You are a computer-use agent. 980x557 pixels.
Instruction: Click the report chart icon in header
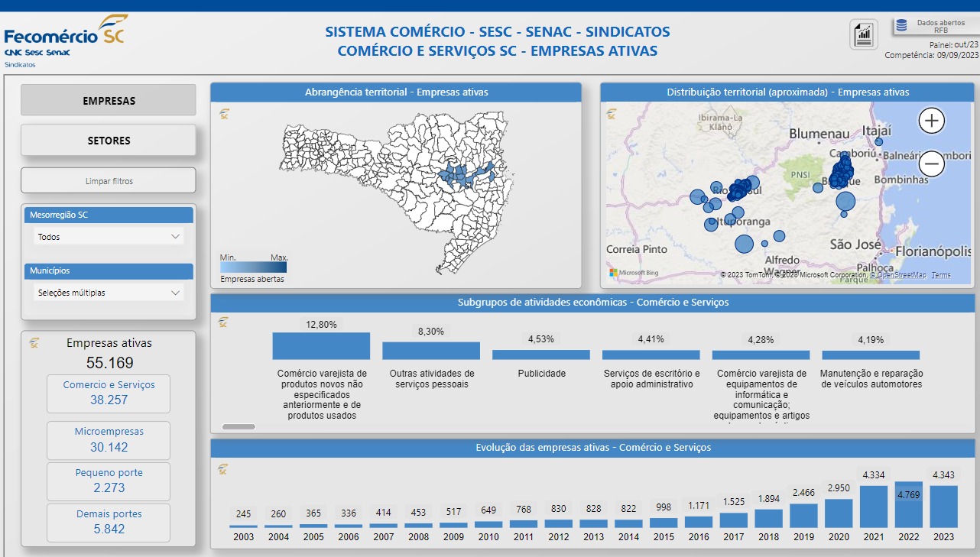coord(864,34)
